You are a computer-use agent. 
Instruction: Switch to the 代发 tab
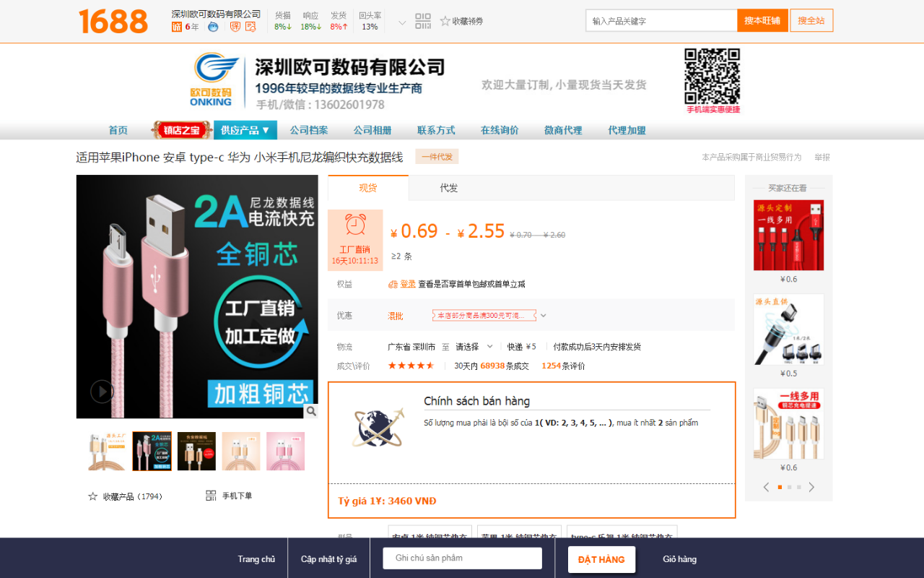click(x=449, y=188)
